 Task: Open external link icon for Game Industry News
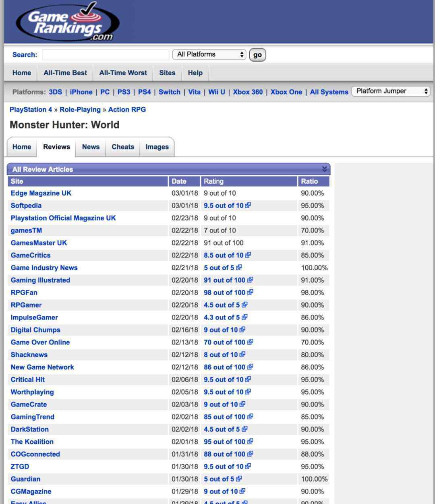(239, 268)
